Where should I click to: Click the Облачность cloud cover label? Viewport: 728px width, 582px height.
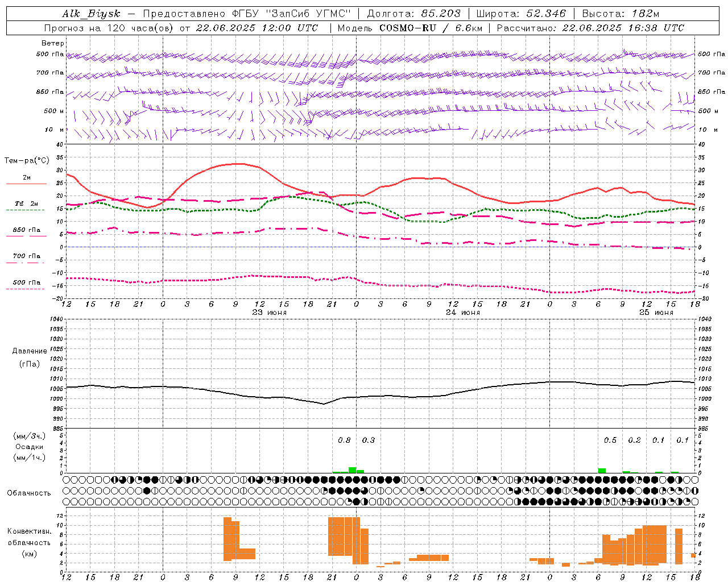(29, 493)
